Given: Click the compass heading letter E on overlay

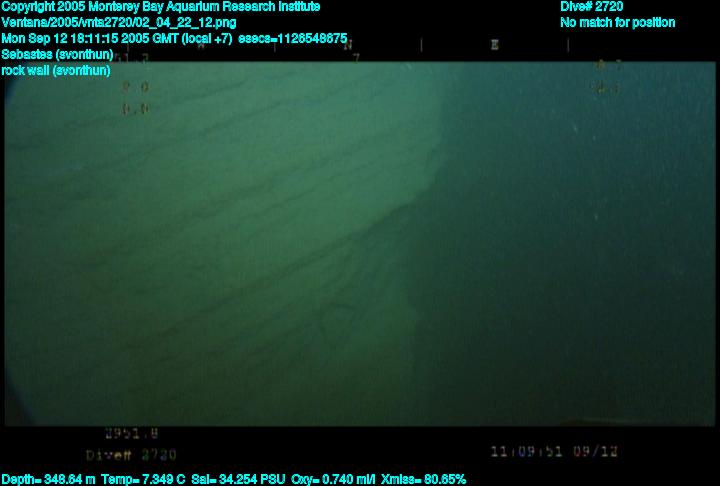Looking at the screenshot, I should coord(495,45).
